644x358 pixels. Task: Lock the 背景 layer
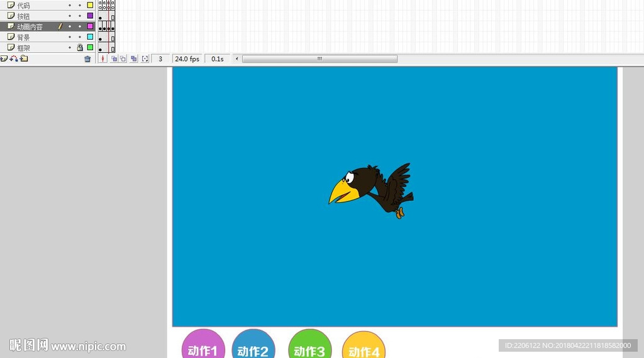80,37
